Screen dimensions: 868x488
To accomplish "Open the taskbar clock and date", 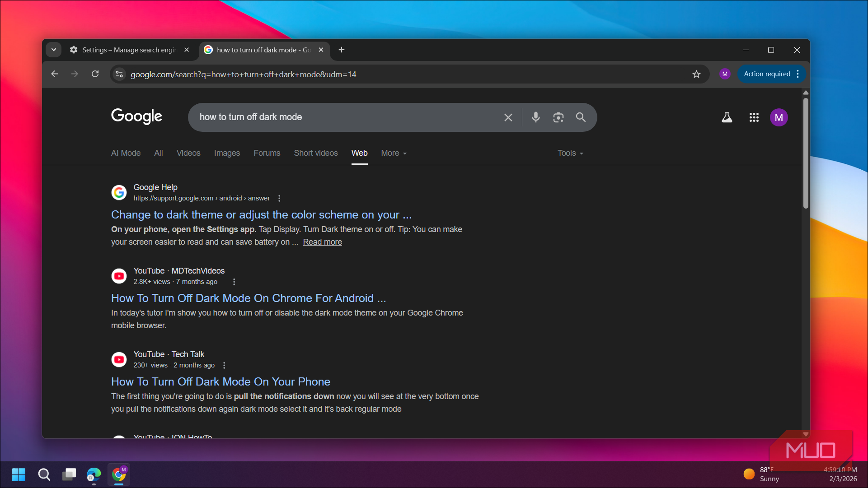I will [840, 474].
